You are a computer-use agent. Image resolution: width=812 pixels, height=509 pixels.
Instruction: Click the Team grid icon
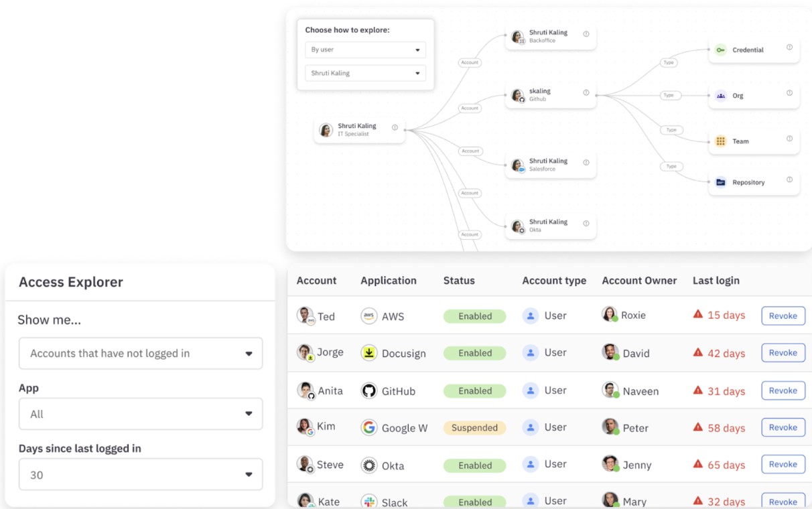[720, 141]
